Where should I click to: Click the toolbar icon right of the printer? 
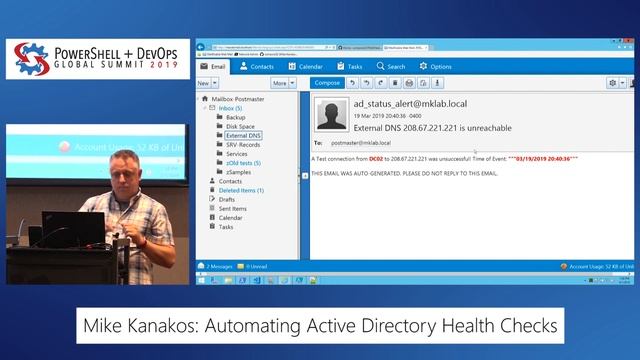click(x=423, y=83)
